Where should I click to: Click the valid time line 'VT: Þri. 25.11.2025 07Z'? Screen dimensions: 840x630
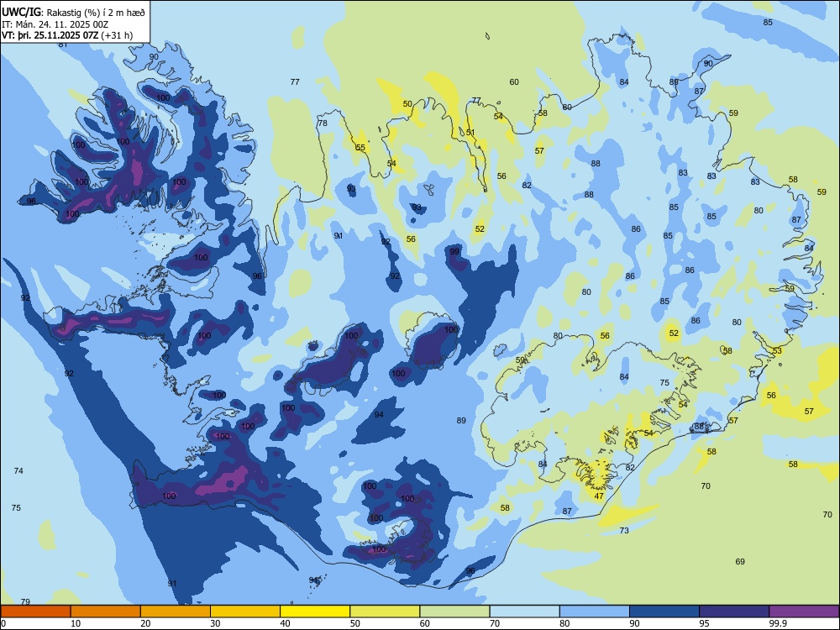click(x=50, y=35)
